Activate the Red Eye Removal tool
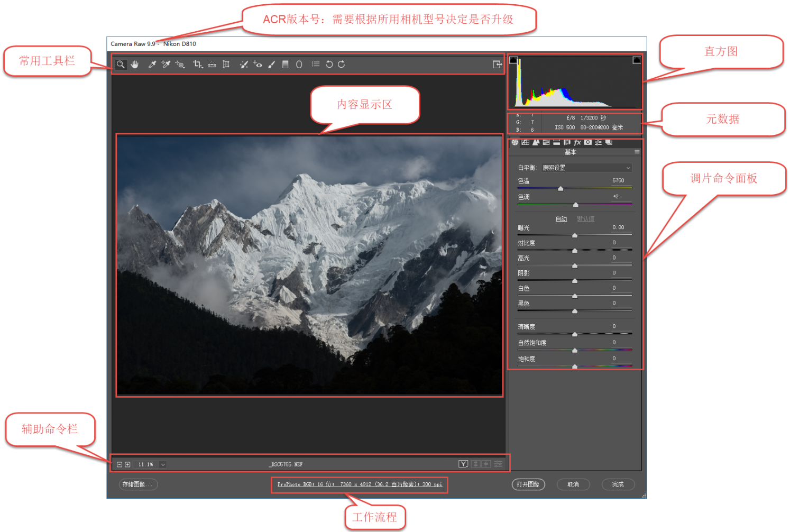Image resolution: width=790 pixels, height=532 pixels. [258, 65]
